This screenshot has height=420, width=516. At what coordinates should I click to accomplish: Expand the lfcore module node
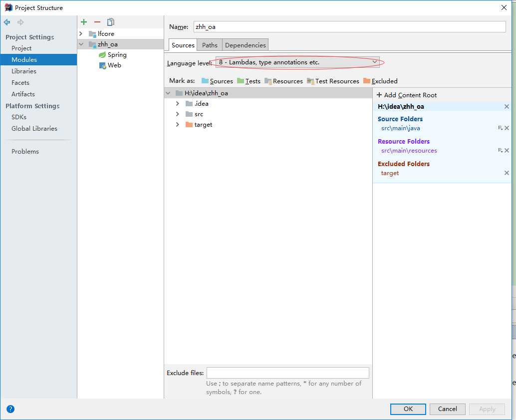tap(81, 33)
